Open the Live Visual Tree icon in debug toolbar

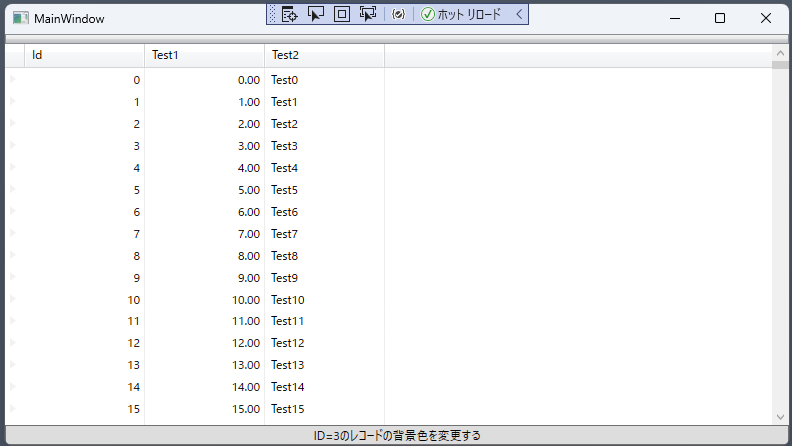point(289,14)
